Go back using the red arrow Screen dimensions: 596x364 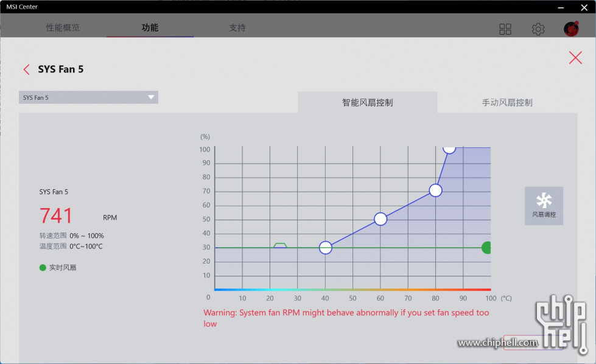[26, 69]
